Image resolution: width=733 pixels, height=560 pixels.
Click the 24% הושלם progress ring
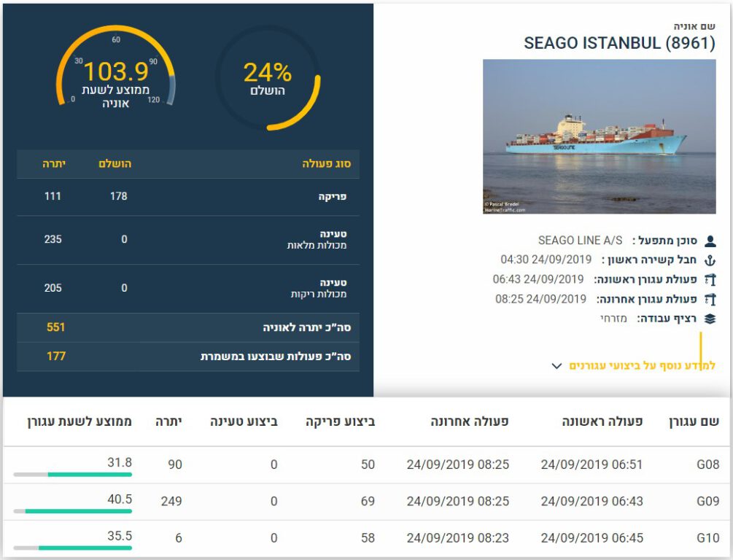tap(268, 78)
